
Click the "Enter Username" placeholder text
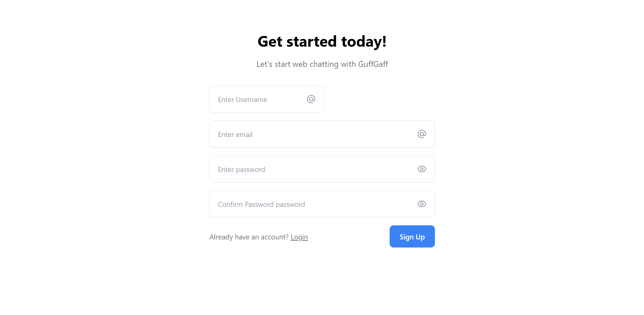(242, 100)
